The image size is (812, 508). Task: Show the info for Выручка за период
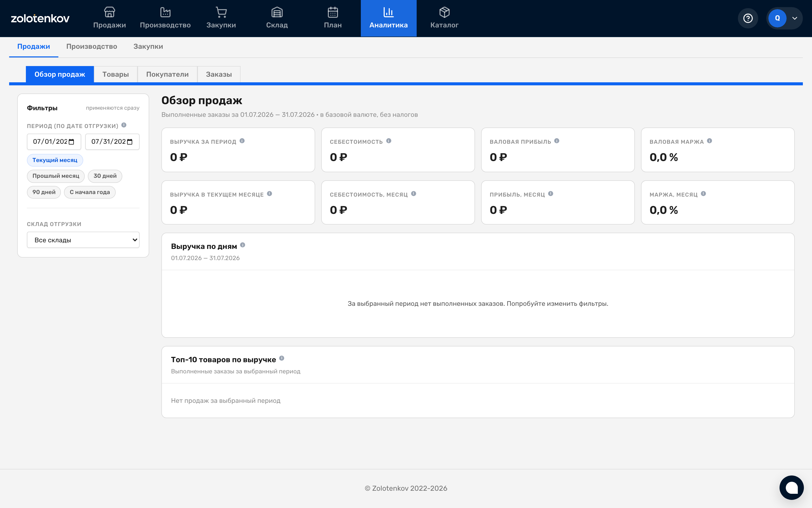point(242,141)
